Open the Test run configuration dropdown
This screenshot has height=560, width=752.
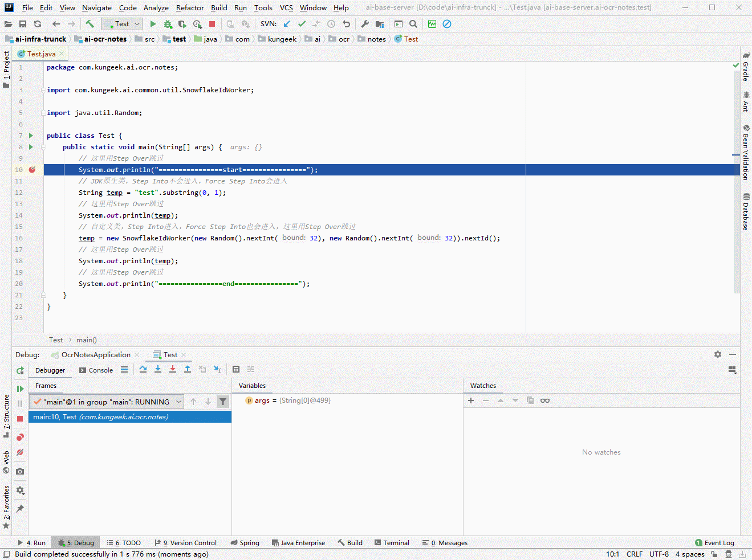point(121,24)
